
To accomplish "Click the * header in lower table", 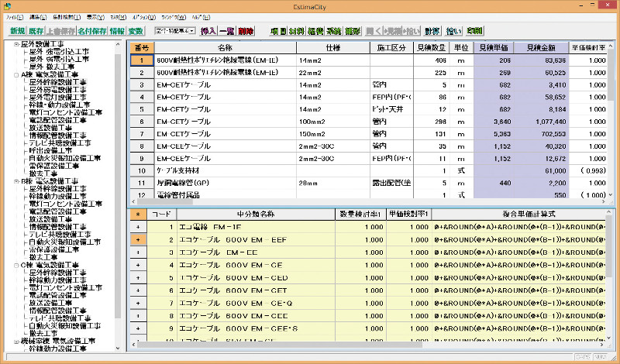I will (138, 215).
